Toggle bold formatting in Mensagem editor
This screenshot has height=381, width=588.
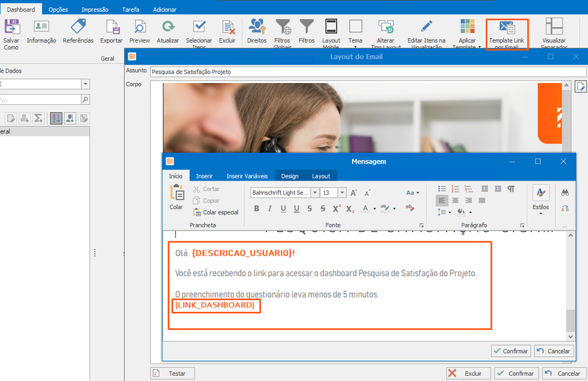point(256,208)
